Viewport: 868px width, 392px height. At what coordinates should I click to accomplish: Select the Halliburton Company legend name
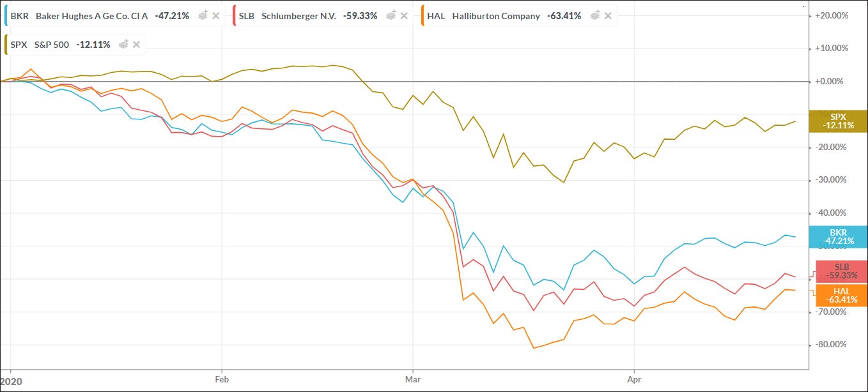point(495,16)
